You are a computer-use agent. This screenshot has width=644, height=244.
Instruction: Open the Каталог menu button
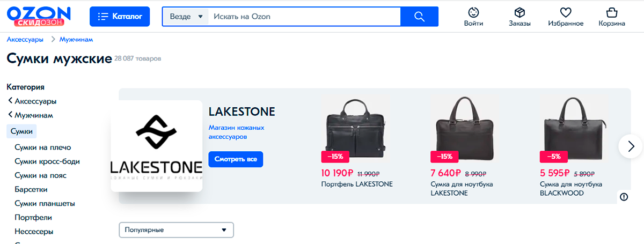(x=120, y=17)
